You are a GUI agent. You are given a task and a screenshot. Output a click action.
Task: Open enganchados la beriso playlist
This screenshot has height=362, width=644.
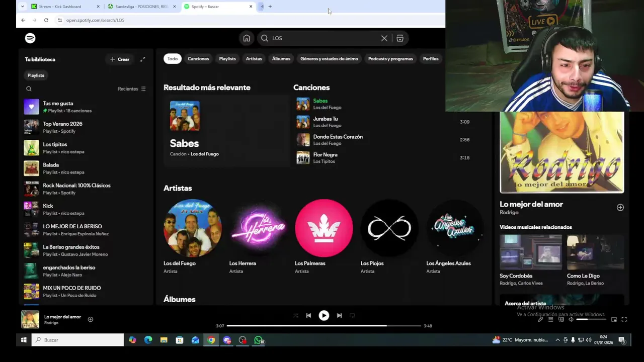coord(86,271)
